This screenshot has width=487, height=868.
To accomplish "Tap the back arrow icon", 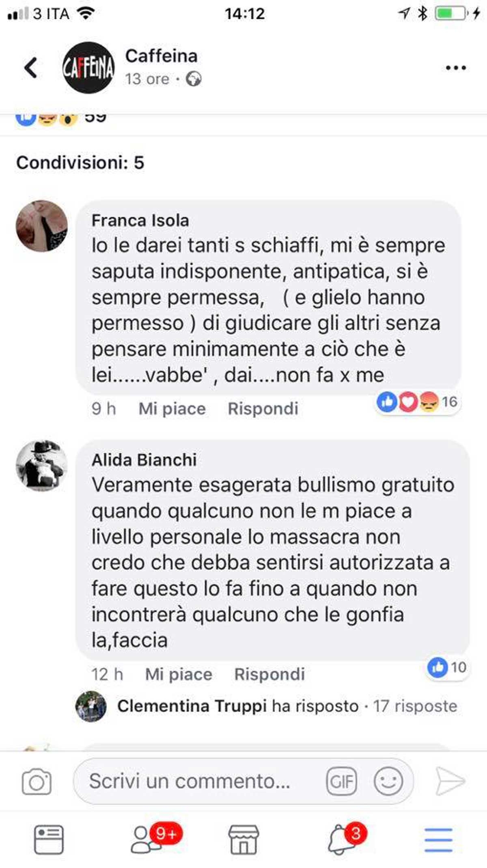I will click(31, 67).
